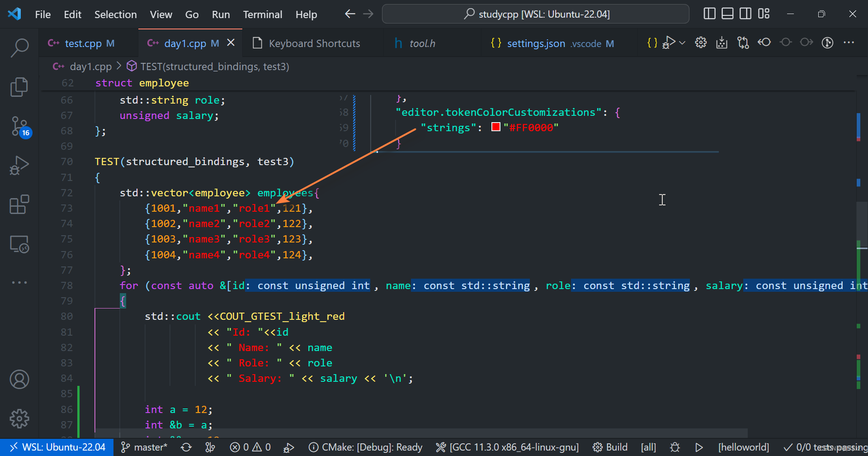Image resolution: width=868 pixels, height=456 pixels.
Task: Open the Explorer files view
Action: (x=19, y=87)
